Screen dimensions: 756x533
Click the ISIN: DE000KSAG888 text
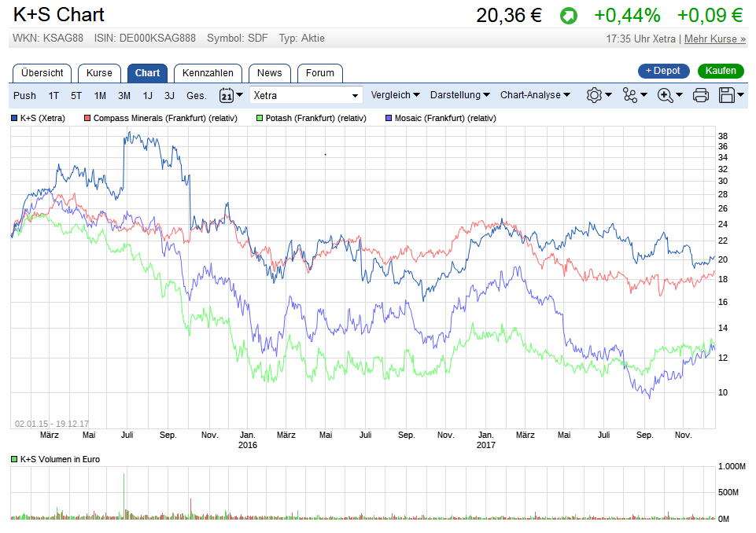(x=145, y=38)
